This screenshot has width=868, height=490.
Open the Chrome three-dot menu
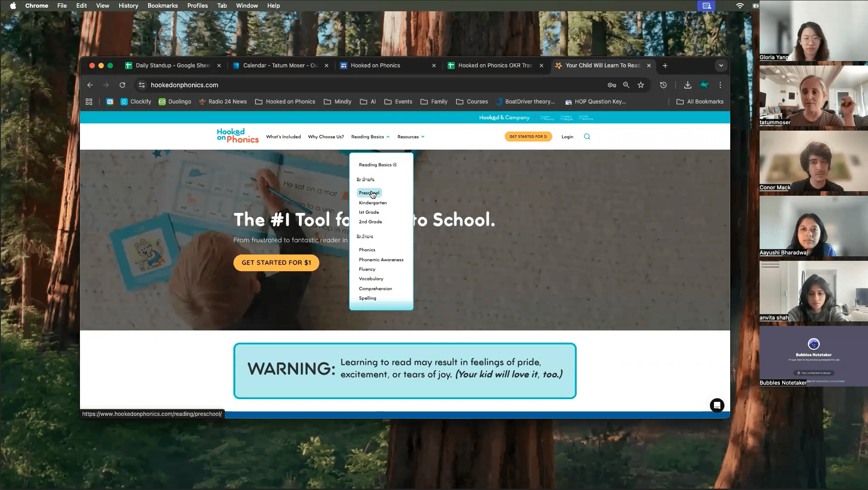[720, 85]
